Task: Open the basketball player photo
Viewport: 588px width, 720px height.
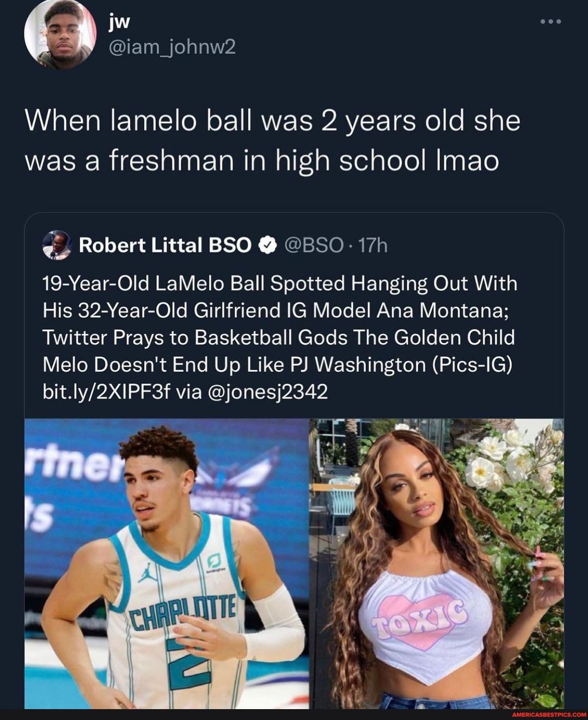Action: [167, 563]
